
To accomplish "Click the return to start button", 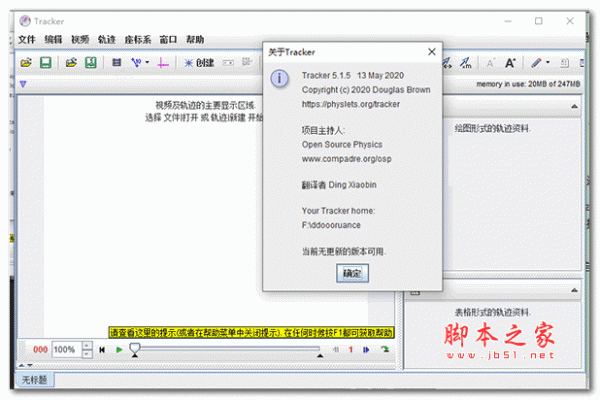I will pos(102,349).
